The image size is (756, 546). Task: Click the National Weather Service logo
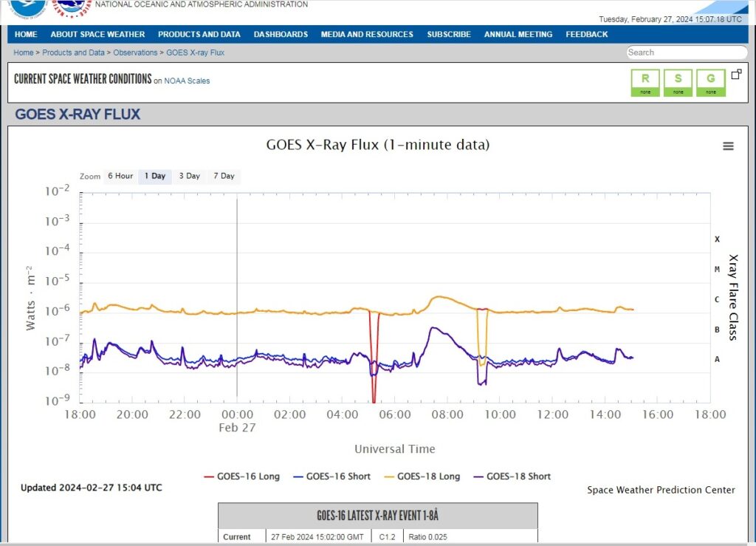[x=72, y=8]
